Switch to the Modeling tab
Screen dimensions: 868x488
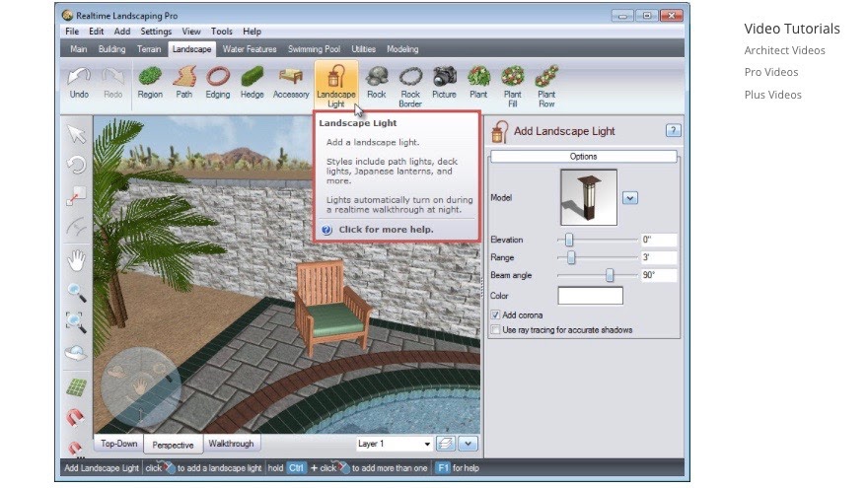pos(402,49)
